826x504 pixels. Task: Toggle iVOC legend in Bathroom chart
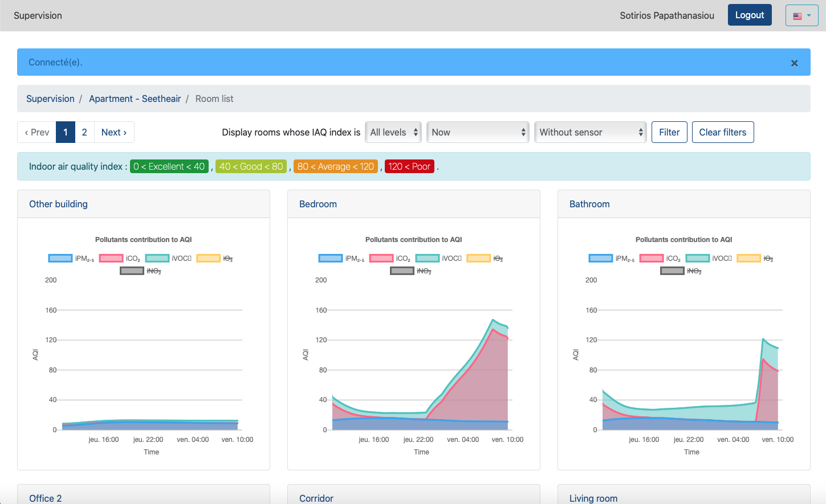pos(697,259)
